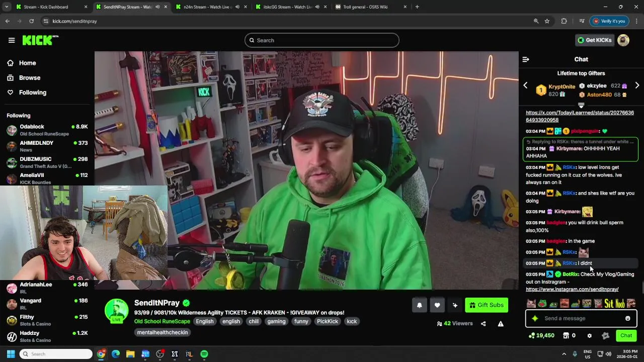Show hidden system tray icons

563,354
